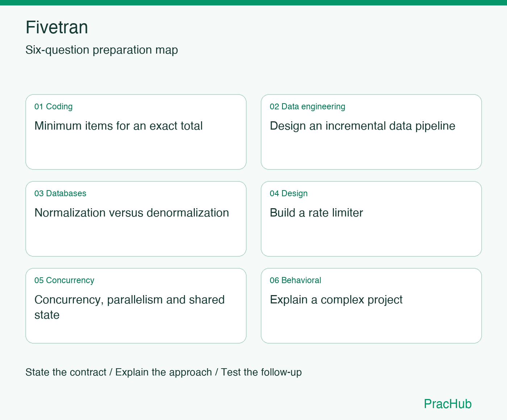Select the 03 Databases label
Image resolution: width=507 pixels, height=420 pixels.
coord(60,193)
